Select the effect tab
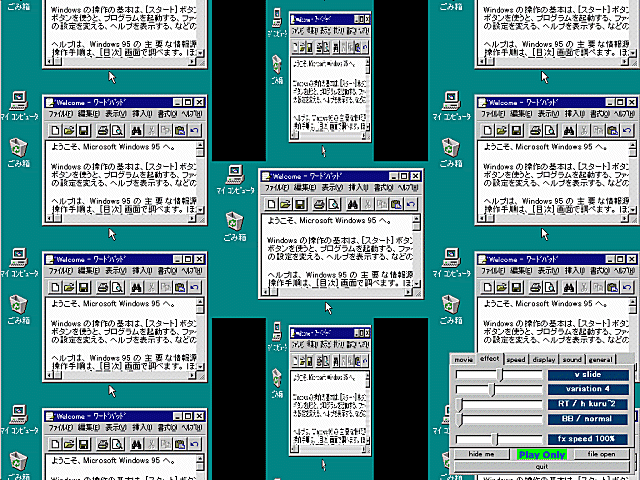The width and height of the screenshot is (640, 480). (x=490, y=358)
